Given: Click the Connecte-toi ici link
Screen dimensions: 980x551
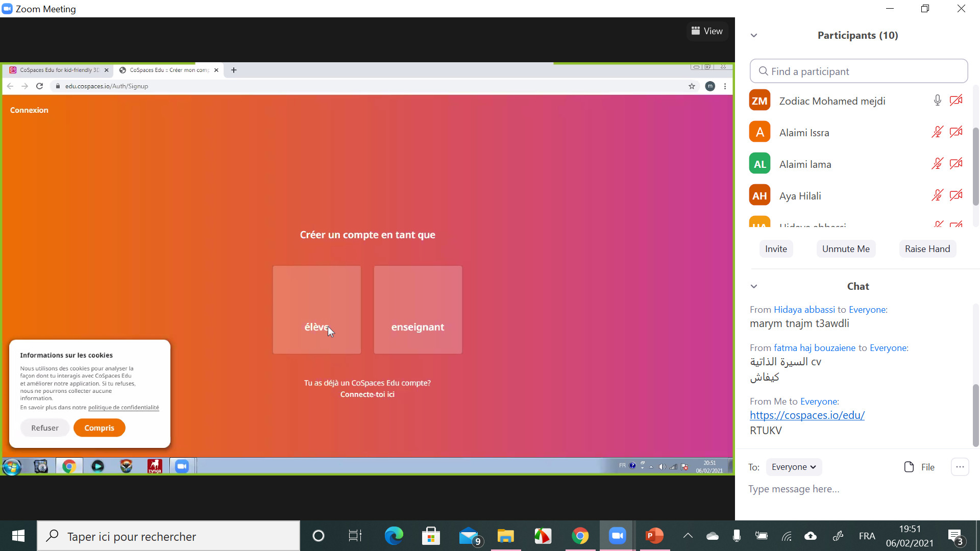Looking at the screenshot, I should pos(367,394).
